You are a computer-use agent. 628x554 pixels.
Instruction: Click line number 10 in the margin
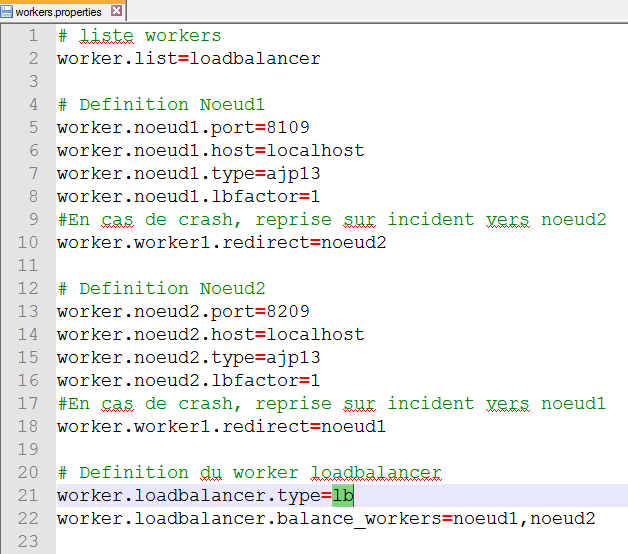point(28,242)
